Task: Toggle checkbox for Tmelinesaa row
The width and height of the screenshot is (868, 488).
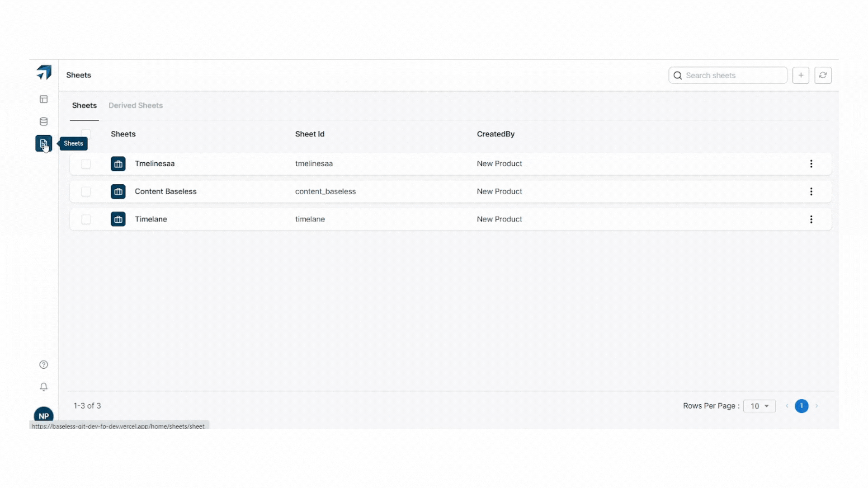Action: [x=86, y=163]
